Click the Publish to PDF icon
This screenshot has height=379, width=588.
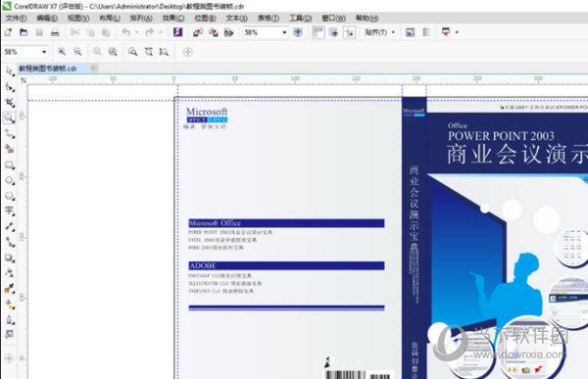point(228,32)
